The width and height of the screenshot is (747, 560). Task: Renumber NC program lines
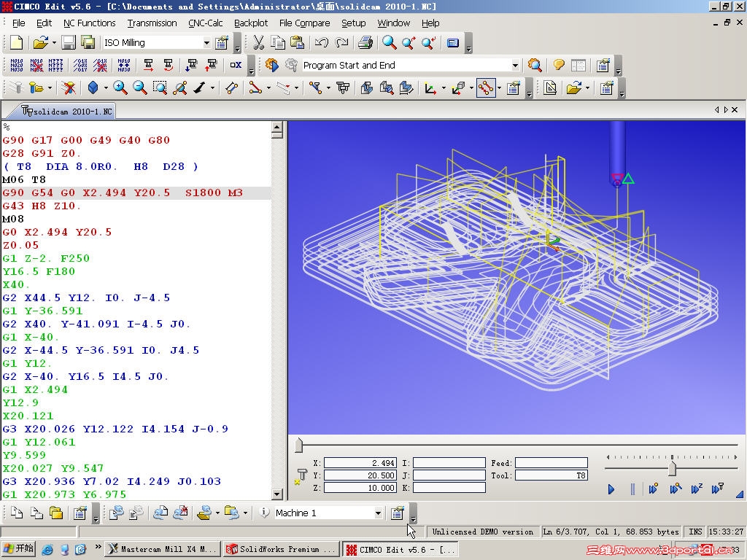pos(16,66)
